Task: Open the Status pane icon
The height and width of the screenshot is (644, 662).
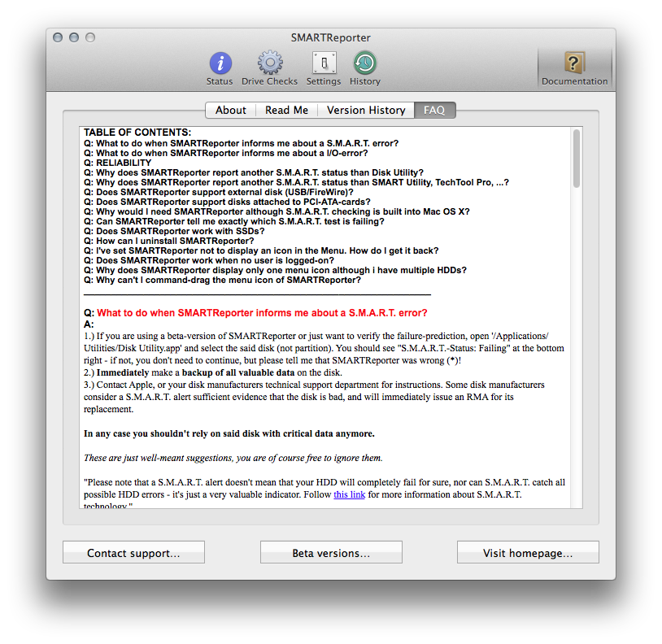Action: (x=220, y=63)
